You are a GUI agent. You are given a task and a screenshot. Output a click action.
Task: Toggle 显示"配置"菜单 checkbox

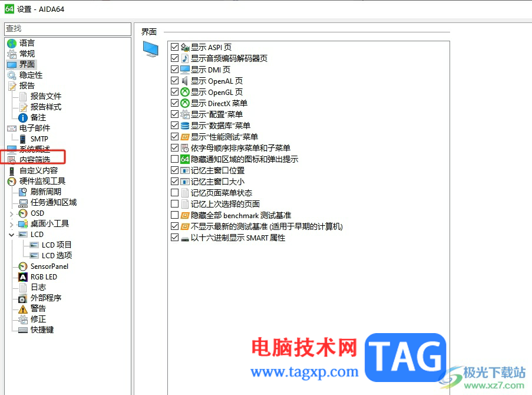175,114
